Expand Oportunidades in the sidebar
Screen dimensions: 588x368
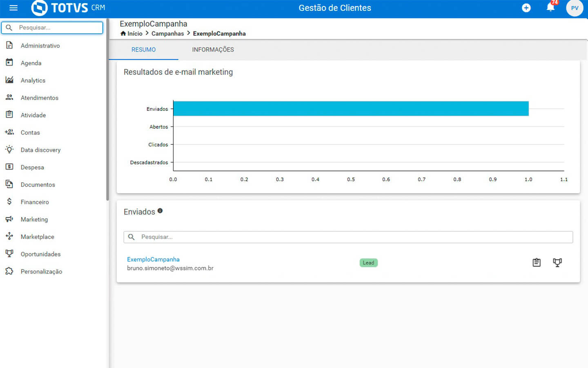40,254
